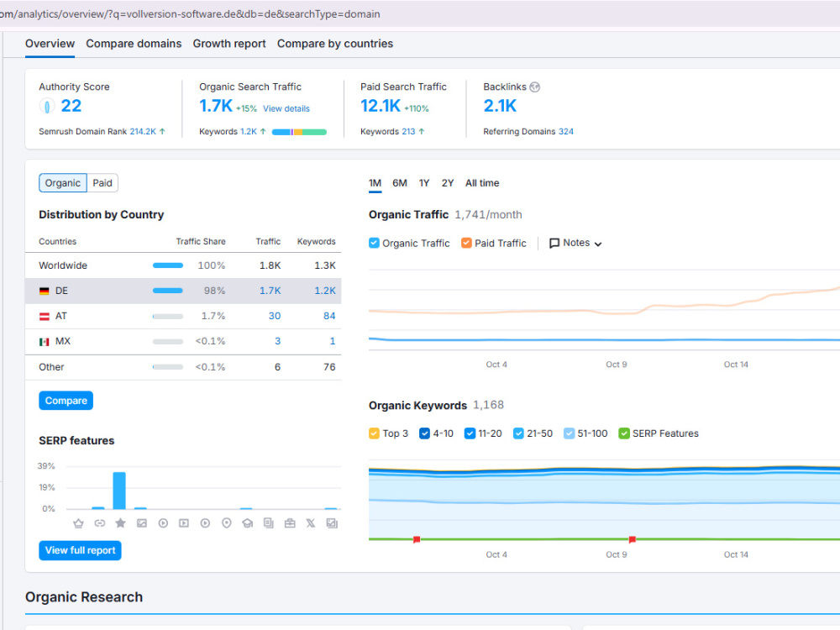The height and width of the screenshot is (630, 840).
Task: Click the Authority Score gauge icon
Action: coord(47,106)
